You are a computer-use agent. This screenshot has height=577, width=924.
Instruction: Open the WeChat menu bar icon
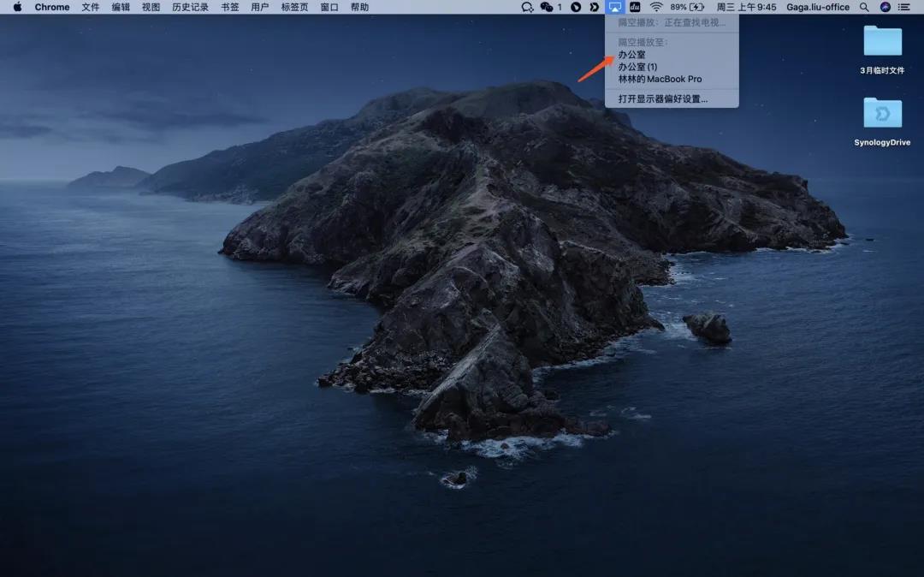coord(548,7)
